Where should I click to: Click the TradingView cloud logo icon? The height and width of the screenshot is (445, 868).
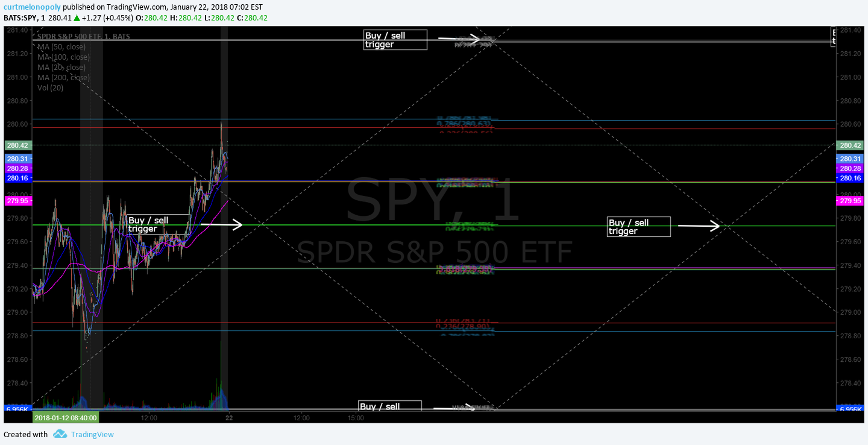point(60,434)
